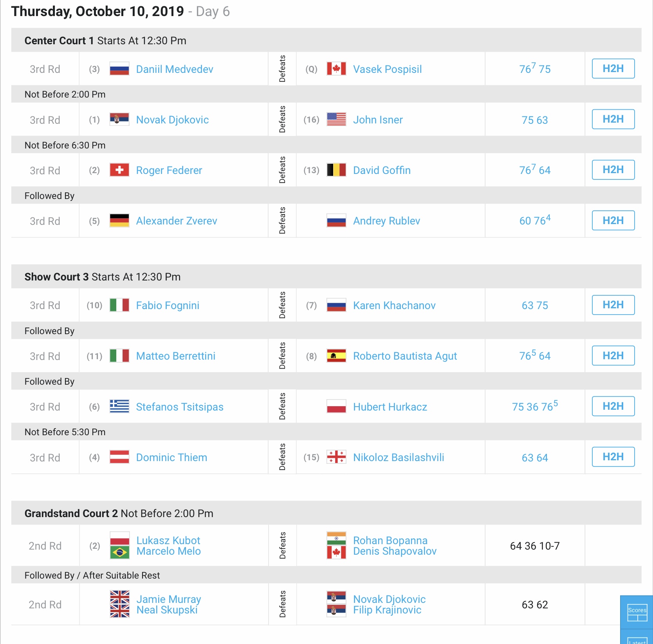Open the Scores court icon widget

pyautogui.click(x=637, y=612)
